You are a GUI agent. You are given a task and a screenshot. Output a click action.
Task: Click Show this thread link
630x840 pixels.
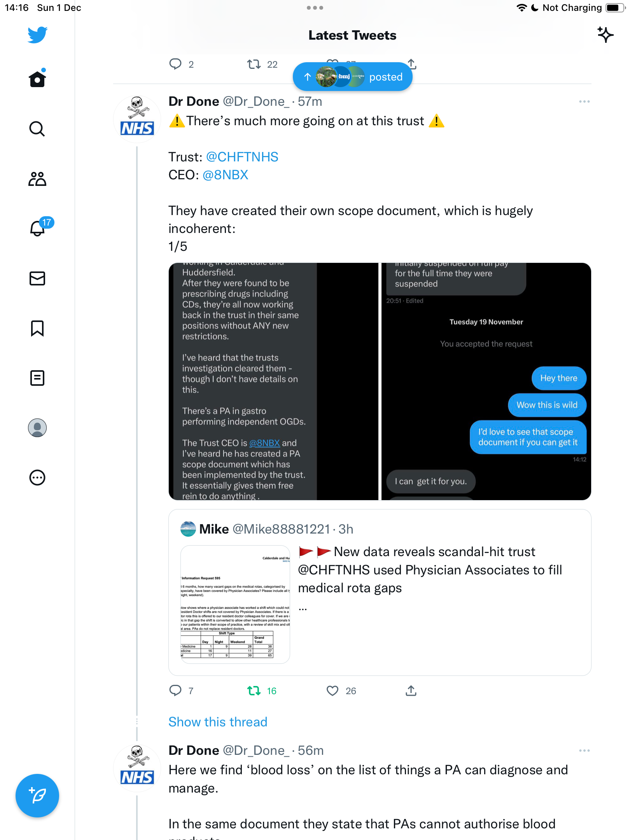coord(218,722)
